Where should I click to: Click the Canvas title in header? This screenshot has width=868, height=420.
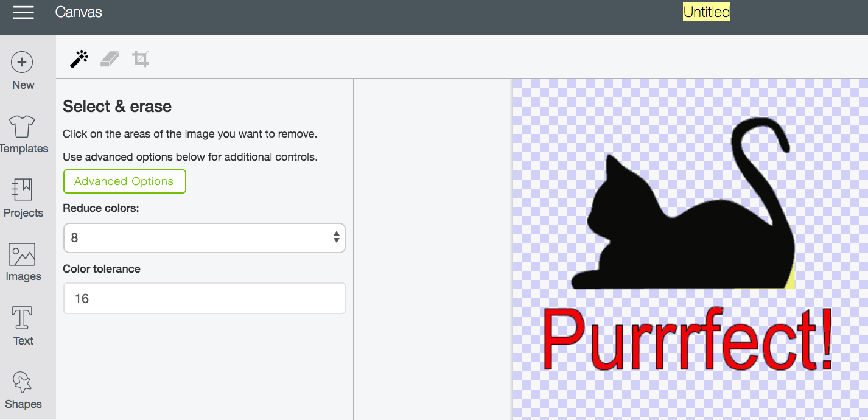pos(79,12)
